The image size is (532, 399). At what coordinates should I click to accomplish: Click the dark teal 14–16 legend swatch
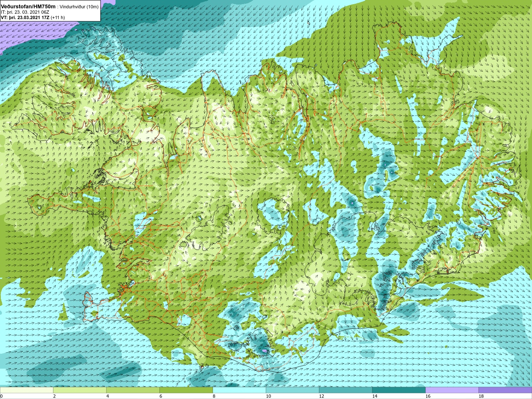click(x=399, y=390)
